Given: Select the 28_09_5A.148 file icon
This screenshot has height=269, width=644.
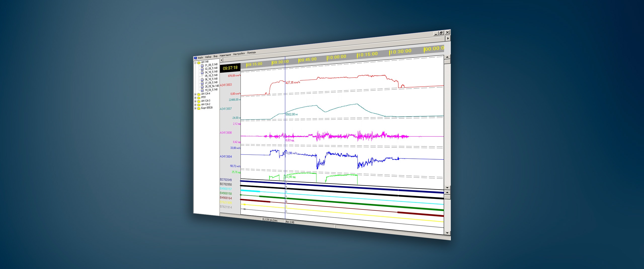Looking at the screenshot, I should click(x=202, y=87).
